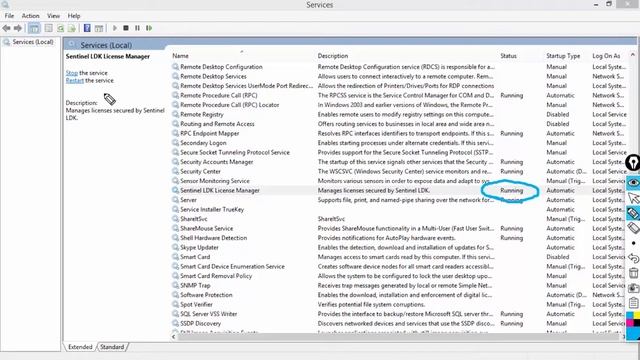
Task: Sort by the Startup Type column header
Action: pos(563,56)
